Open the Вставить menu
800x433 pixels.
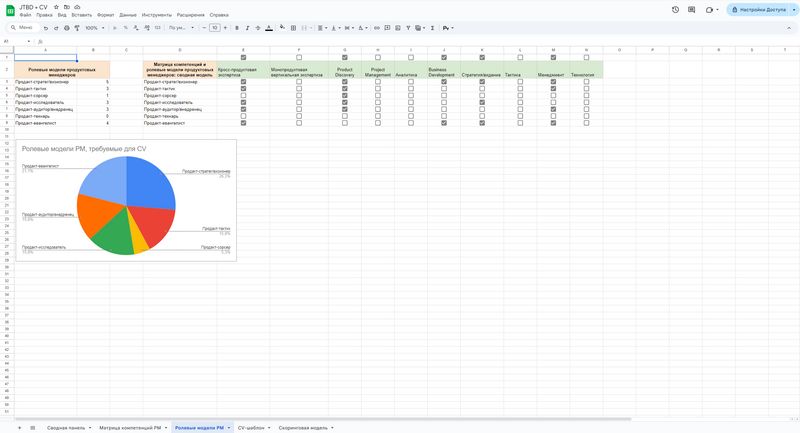pyautogui.click(x=81, y=15)
